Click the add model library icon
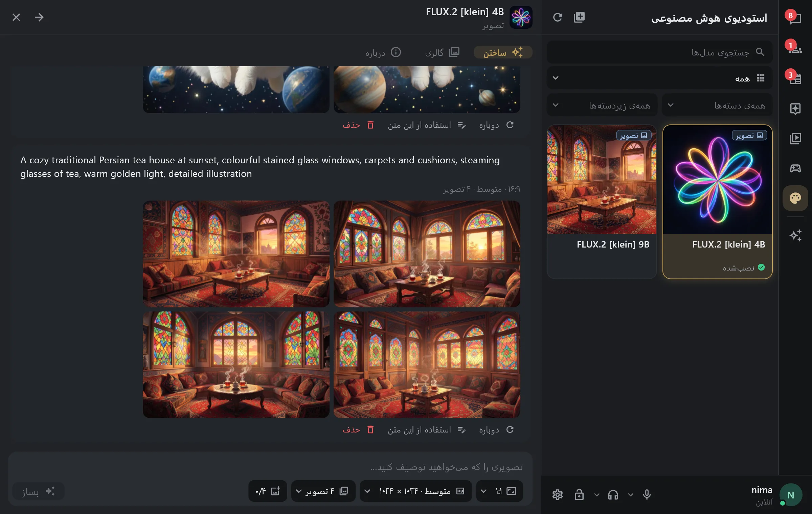Screen dimensions: 812x514 coord(579,17)
